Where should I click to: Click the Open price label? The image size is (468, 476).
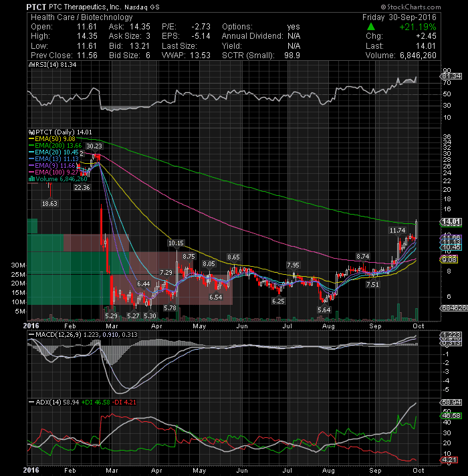(x=42, y=27)
